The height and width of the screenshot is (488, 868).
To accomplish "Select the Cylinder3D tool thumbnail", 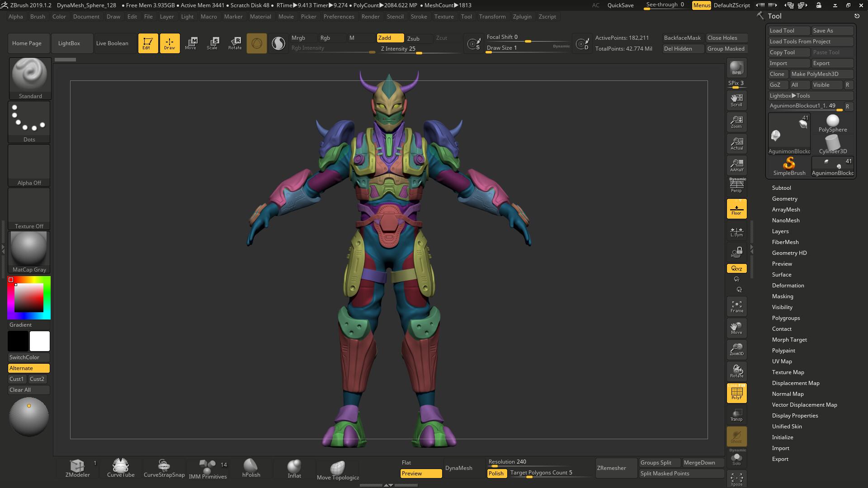I will (832, 145).
